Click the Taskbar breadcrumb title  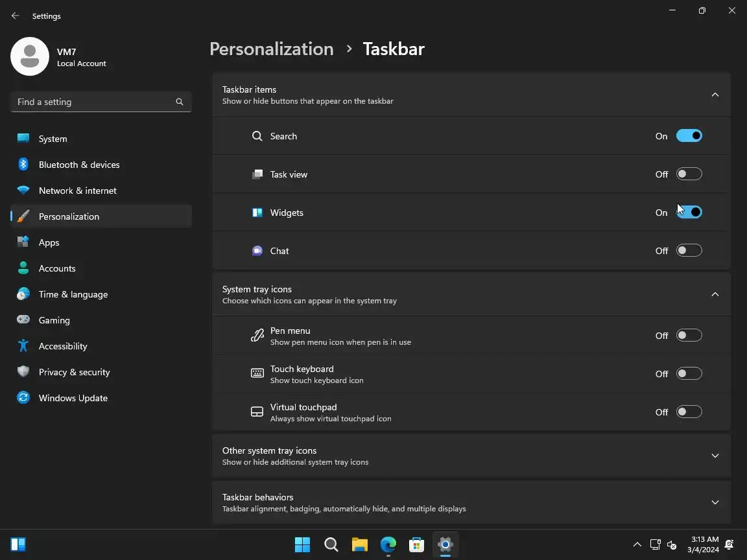coord(394,49)
